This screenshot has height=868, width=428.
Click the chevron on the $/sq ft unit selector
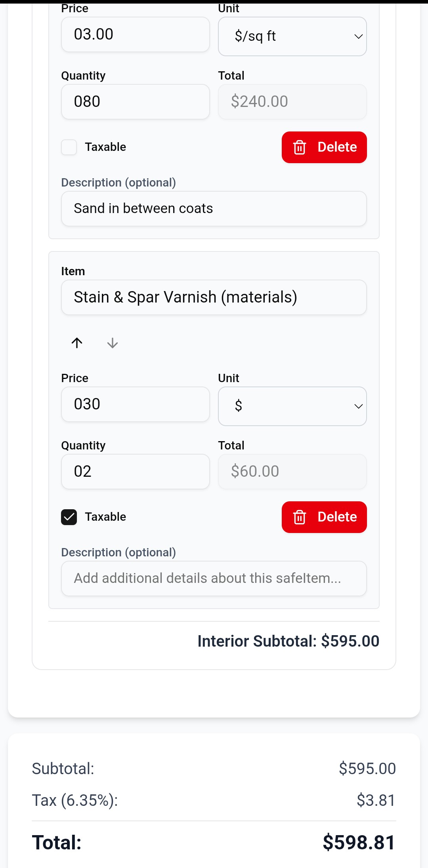(x=358, y=36)
